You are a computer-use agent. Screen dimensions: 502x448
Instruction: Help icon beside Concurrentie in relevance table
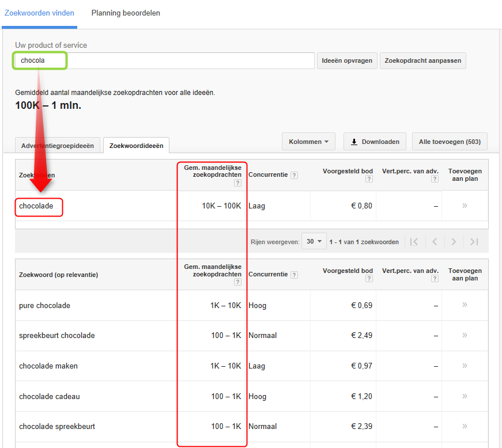294,275
